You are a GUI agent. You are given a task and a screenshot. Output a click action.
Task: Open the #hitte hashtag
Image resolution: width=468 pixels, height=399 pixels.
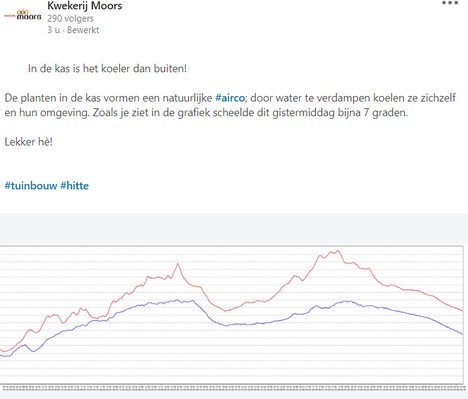pyautogui.click(x=74, y=185)
